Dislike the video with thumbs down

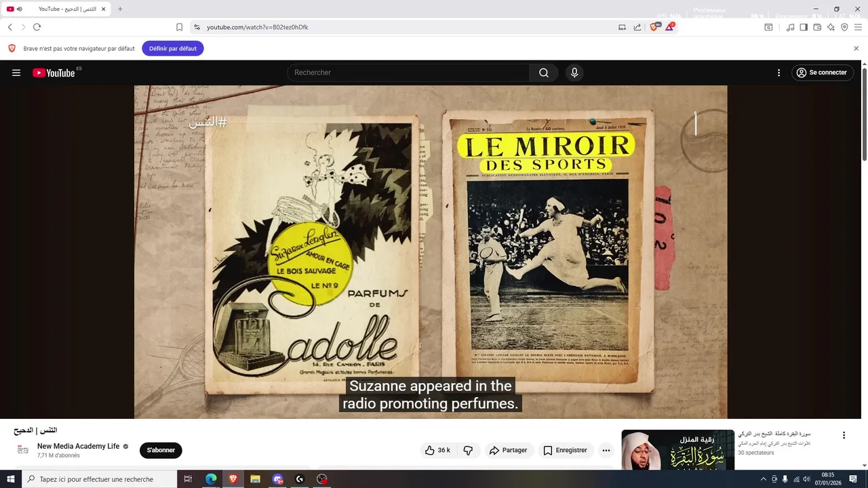468,450
